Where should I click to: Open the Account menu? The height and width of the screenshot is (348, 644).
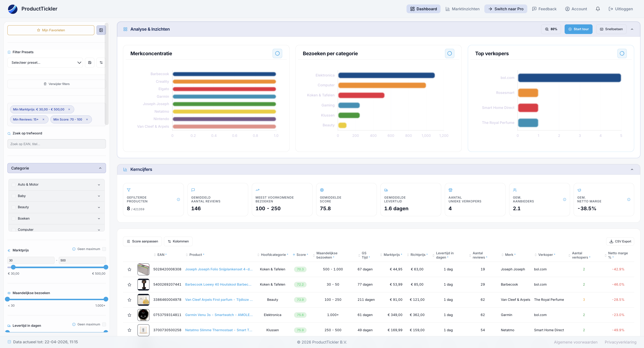(576, 9)
